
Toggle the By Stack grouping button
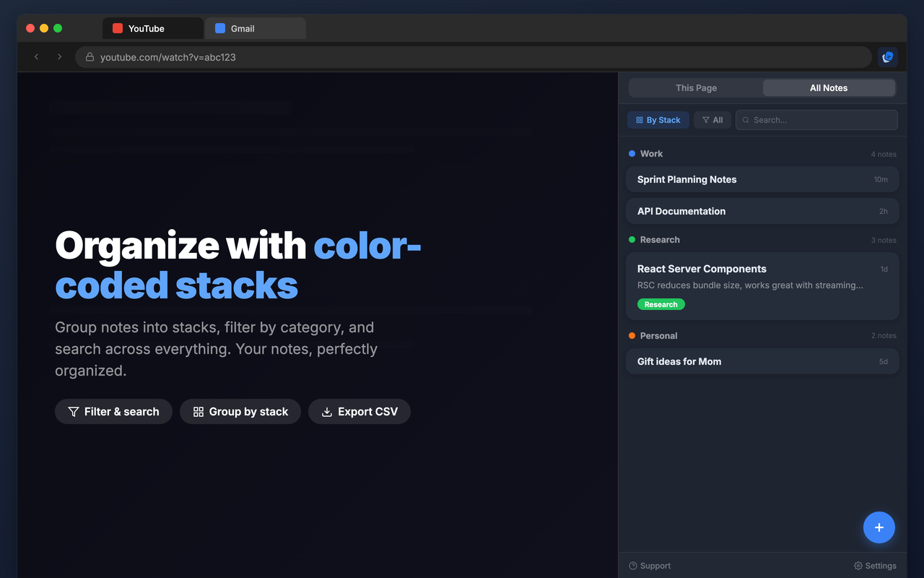tap(658, 120)
